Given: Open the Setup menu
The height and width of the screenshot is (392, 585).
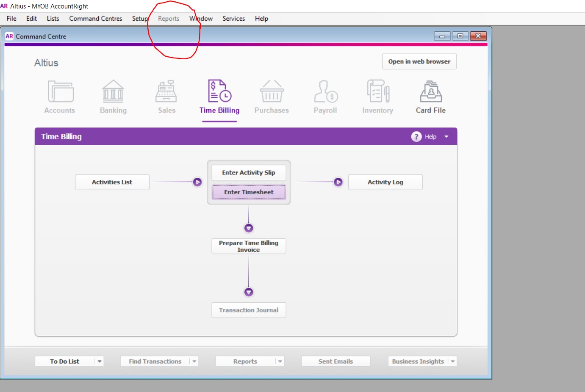Looking at the screenshot, I should [140, 19].
